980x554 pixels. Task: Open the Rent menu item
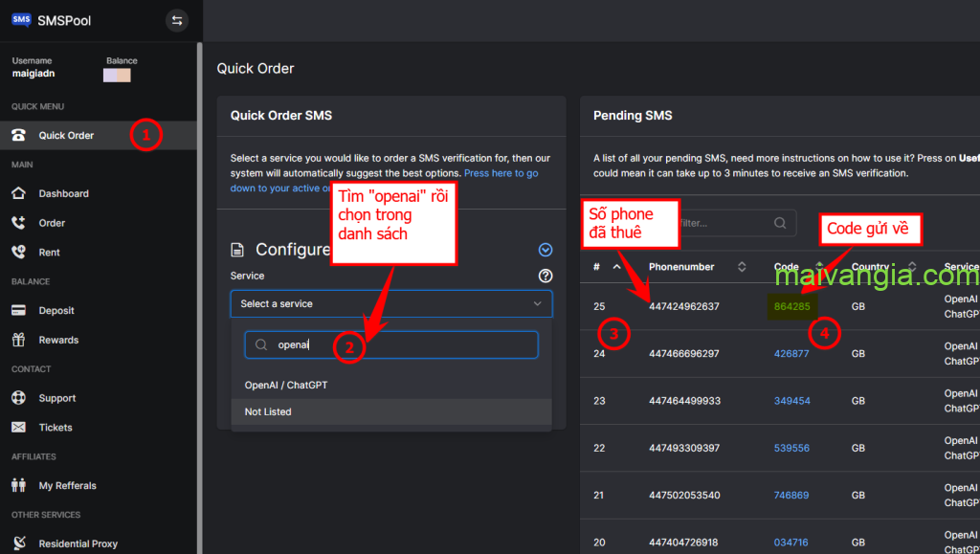[x=49, y=253]
